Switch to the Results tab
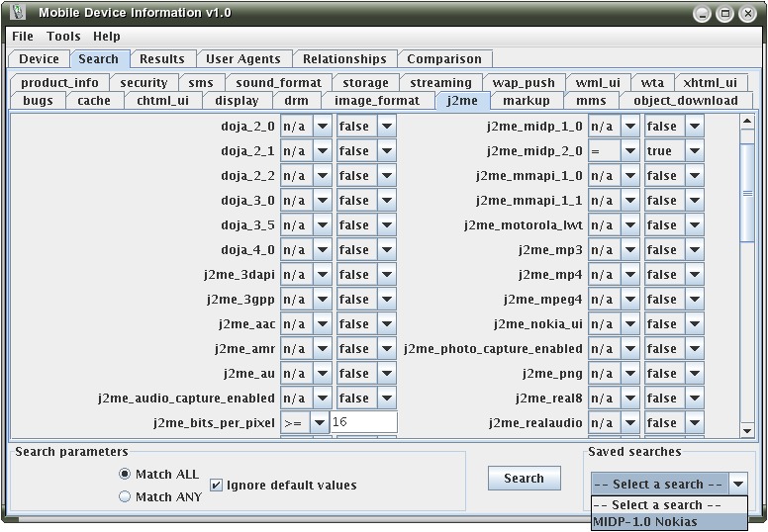The image size is (768, 532). coord(161,59)
